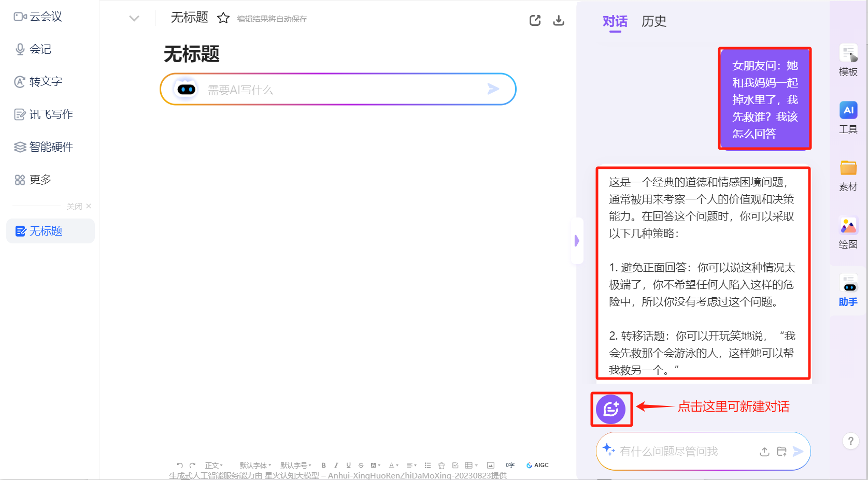
Task: Click the user question message bubble
Action: click(x=765, y=99)
